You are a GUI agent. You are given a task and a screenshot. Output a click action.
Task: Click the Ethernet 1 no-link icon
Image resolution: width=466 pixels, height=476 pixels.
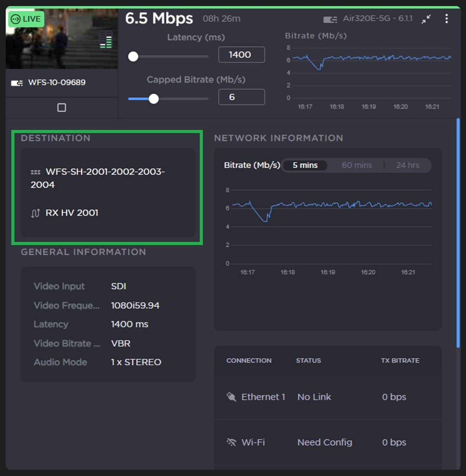click(x=231, y=397)
